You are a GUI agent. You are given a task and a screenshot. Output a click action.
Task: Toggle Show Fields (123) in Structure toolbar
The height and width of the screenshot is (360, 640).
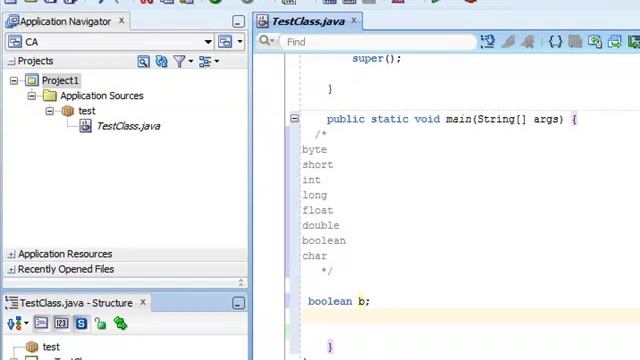61,323
